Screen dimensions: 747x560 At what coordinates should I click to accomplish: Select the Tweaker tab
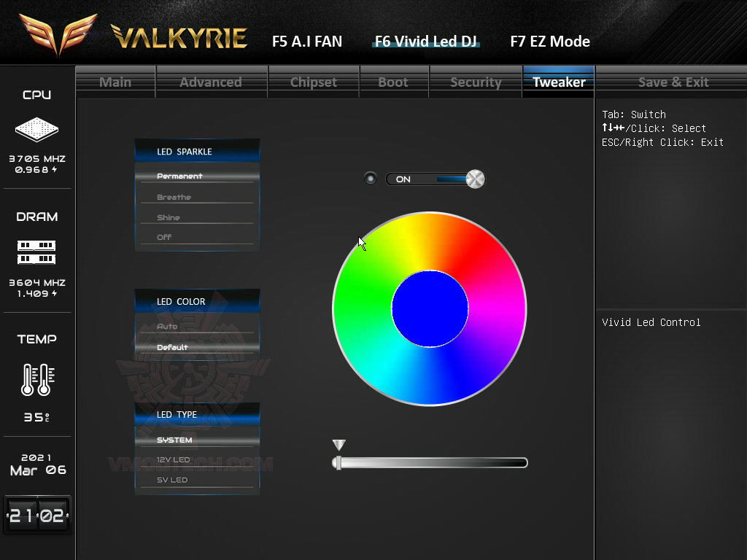pyautogui.click(x=559, y=82)
